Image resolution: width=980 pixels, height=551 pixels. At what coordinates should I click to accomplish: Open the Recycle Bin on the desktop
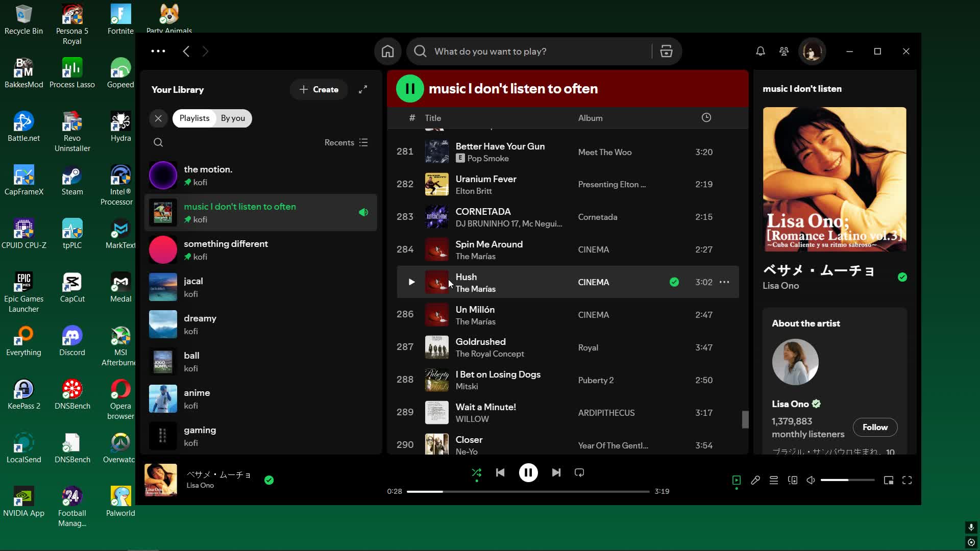[x=23, y=20]
